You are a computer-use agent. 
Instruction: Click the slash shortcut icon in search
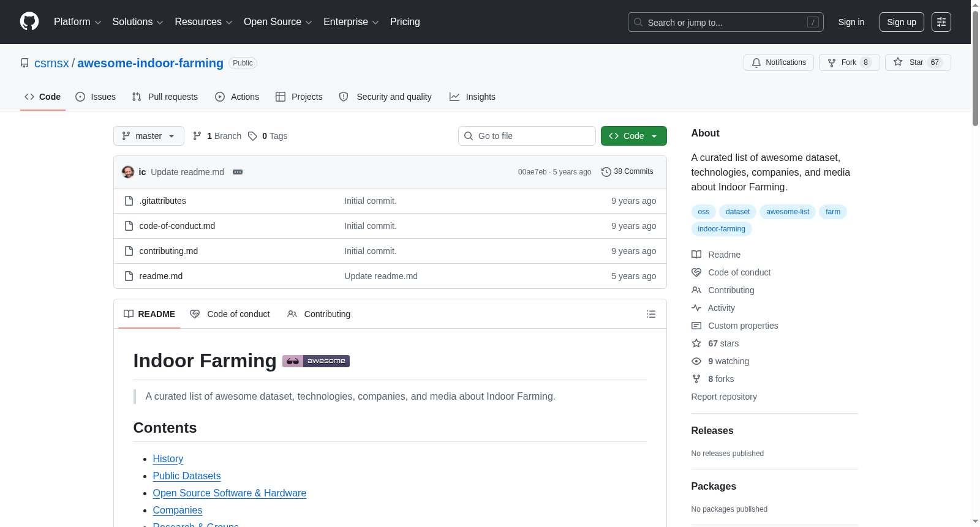click(813, 22)
